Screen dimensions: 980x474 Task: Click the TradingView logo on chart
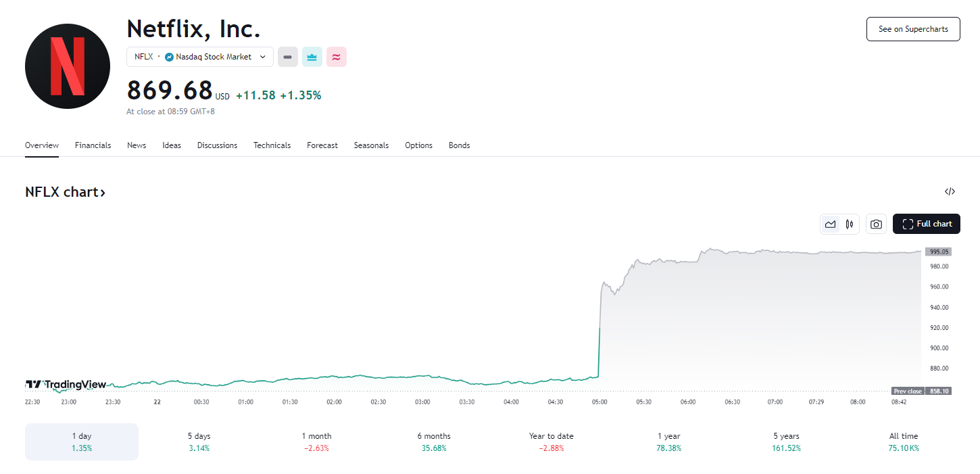click(66, 385)
